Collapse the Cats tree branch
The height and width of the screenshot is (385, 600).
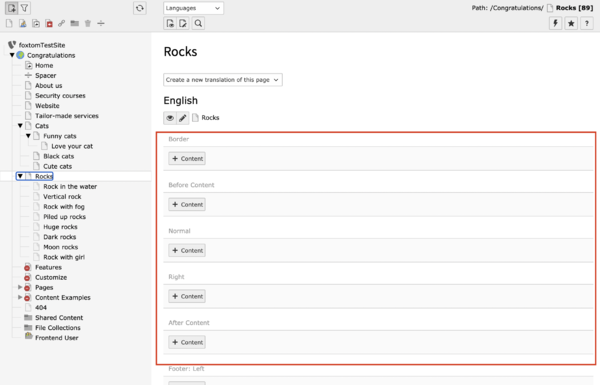point(20,126)
